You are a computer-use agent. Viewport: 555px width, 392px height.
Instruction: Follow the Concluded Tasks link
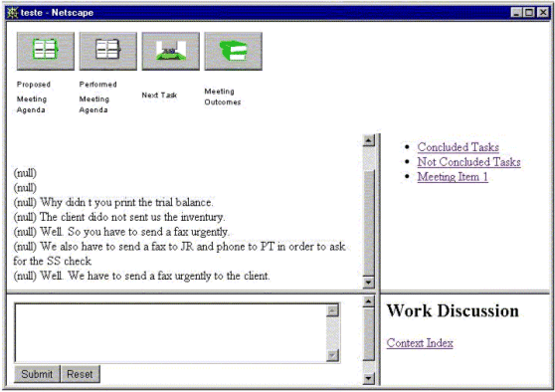(x=458, y=147)
